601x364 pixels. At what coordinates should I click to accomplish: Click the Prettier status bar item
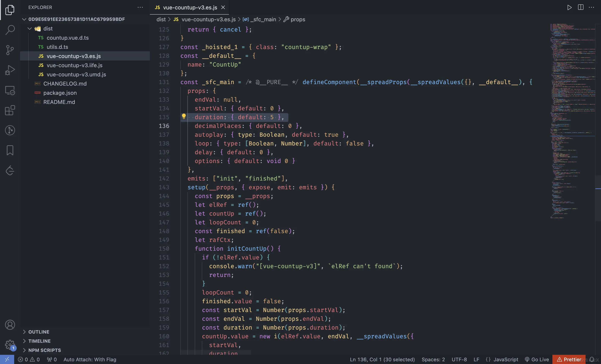pos(569,359)
